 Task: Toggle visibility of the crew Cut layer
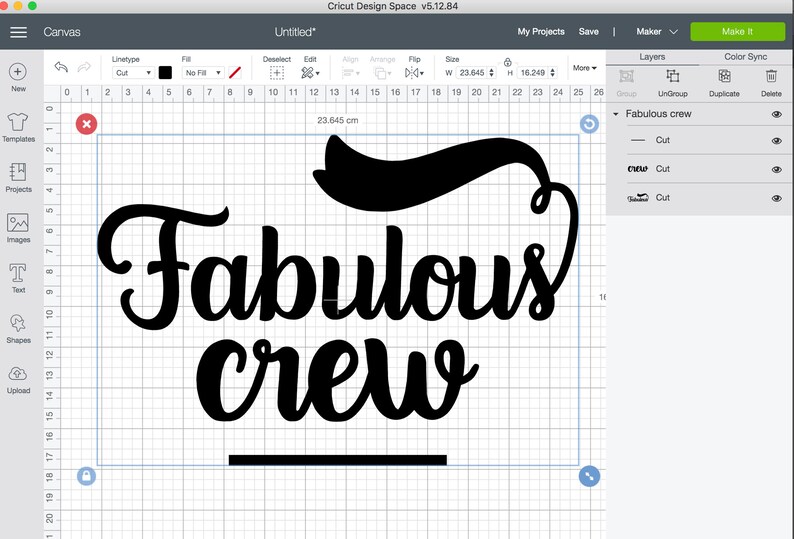776,170
